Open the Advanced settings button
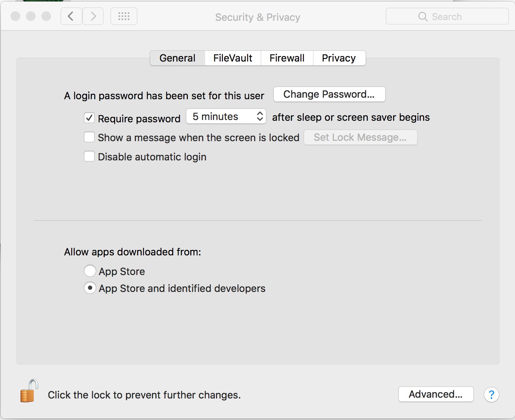The width and height of the screenshot is (515, 420). (436, 394)
